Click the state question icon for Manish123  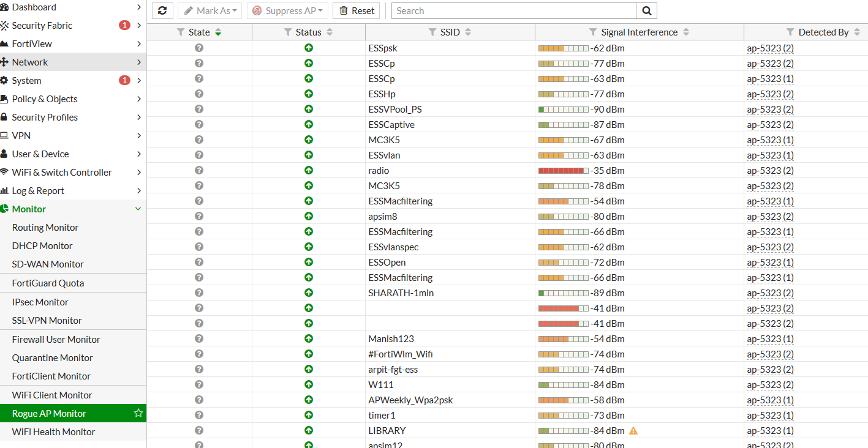coord(199,338)
